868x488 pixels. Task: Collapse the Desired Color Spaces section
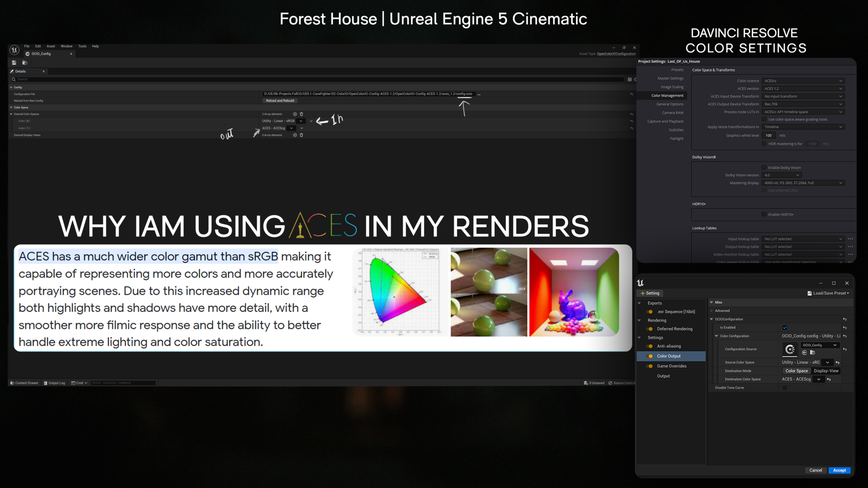pyautogui.click(x=11, y=114)
